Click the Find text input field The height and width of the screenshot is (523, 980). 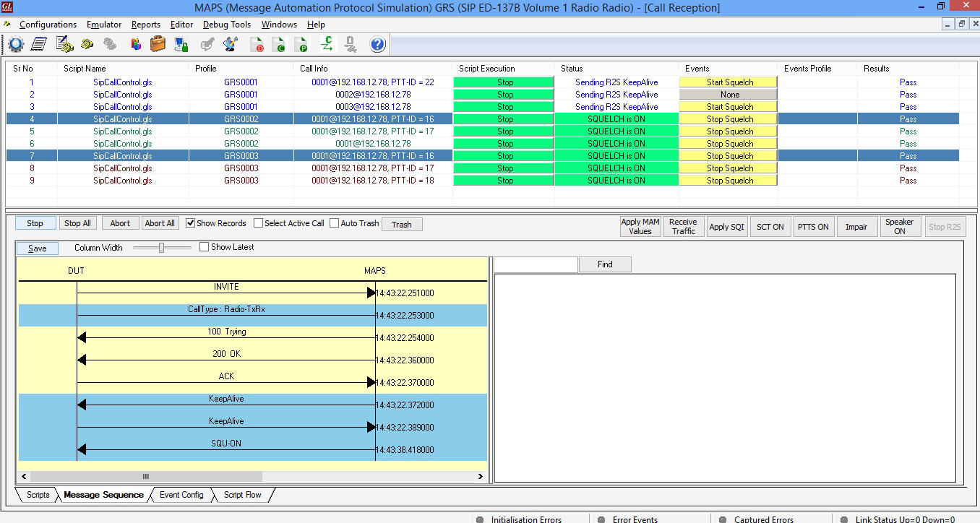pos(536,264)
